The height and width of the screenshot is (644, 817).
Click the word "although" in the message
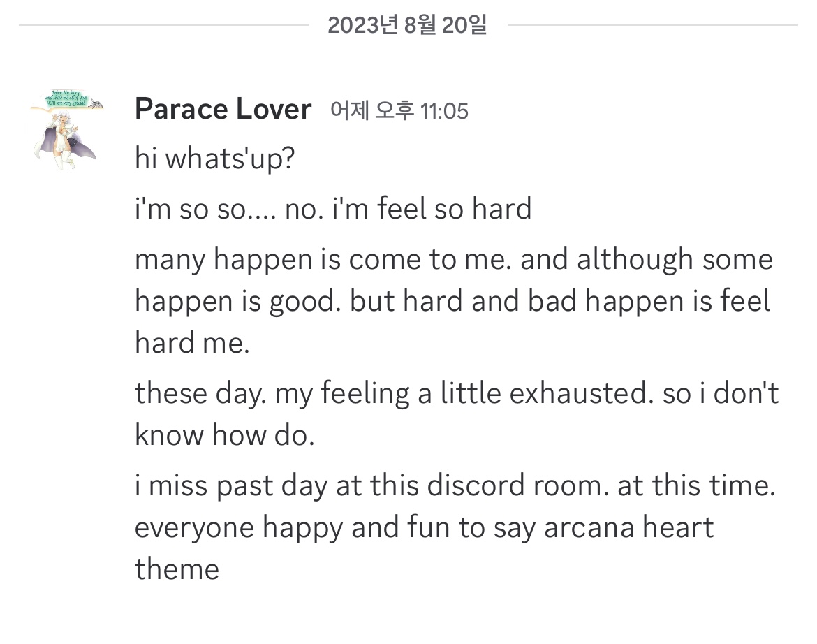click(x=634, y=259)
